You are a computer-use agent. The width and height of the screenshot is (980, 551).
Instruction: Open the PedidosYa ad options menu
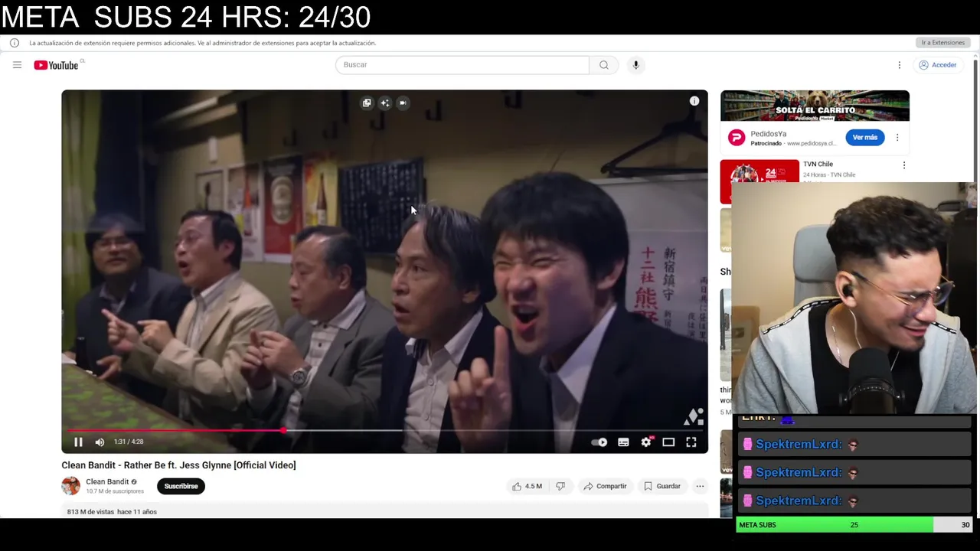[x=897, y=138]
